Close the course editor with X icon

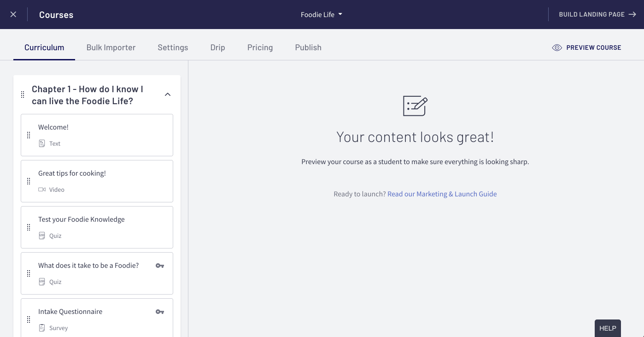coord(13,14)
